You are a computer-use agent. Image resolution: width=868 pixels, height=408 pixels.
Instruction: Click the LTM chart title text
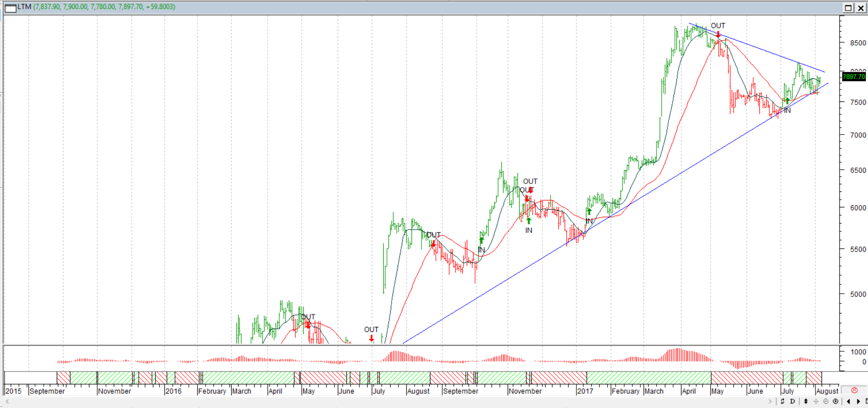[x=24, y=7]
